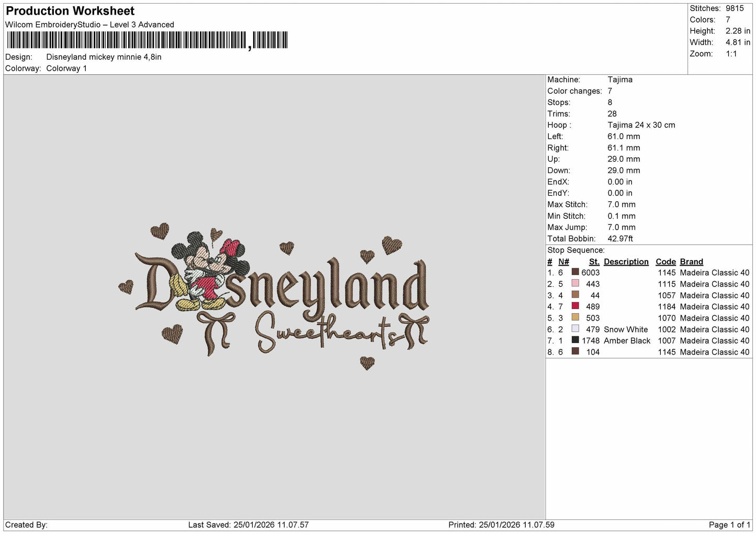Image resolution: width=756 pixels, height=534 pixels.
Task: Click code 1184 in stop 4 row
Action: click(667, 306)
